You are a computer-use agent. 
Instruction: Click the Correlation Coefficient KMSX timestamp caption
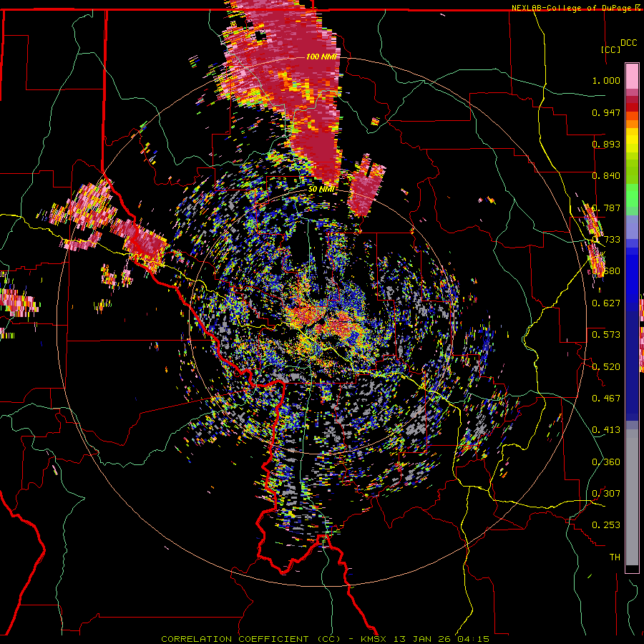[x=325, y=639]
